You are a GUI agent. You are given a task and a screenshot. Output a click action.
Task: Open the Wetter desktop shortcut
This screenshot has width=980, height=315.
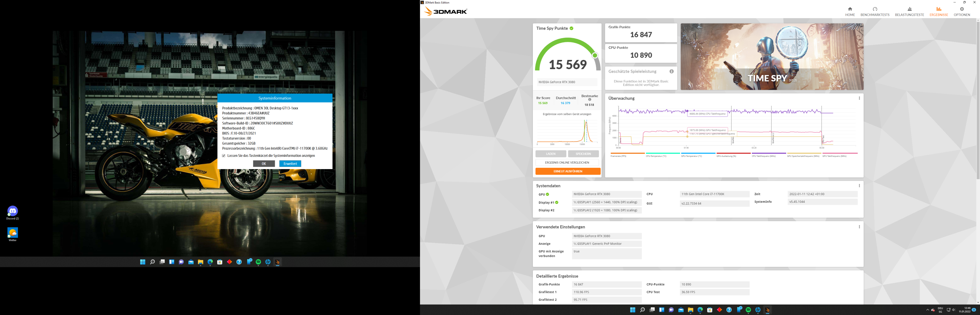pos(13,233)
